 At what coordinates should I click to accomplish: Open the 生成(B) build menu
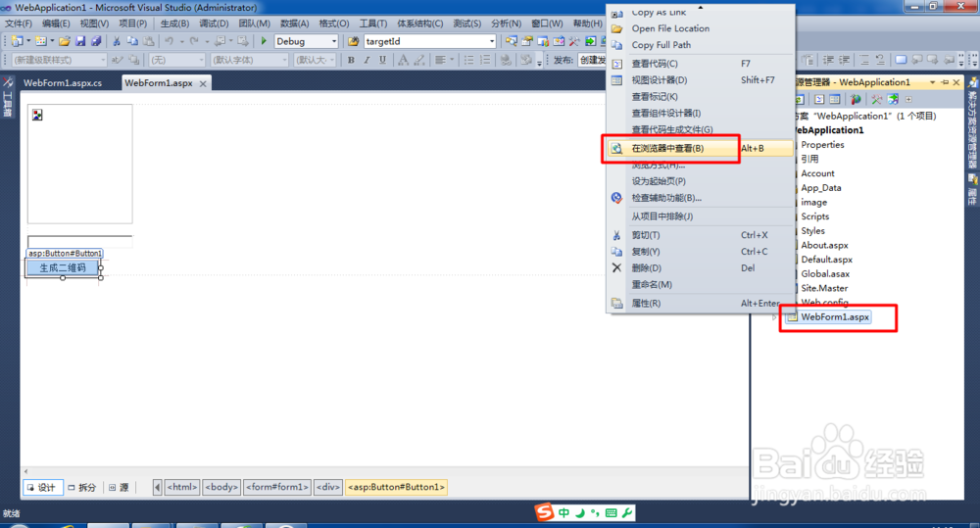174,24
